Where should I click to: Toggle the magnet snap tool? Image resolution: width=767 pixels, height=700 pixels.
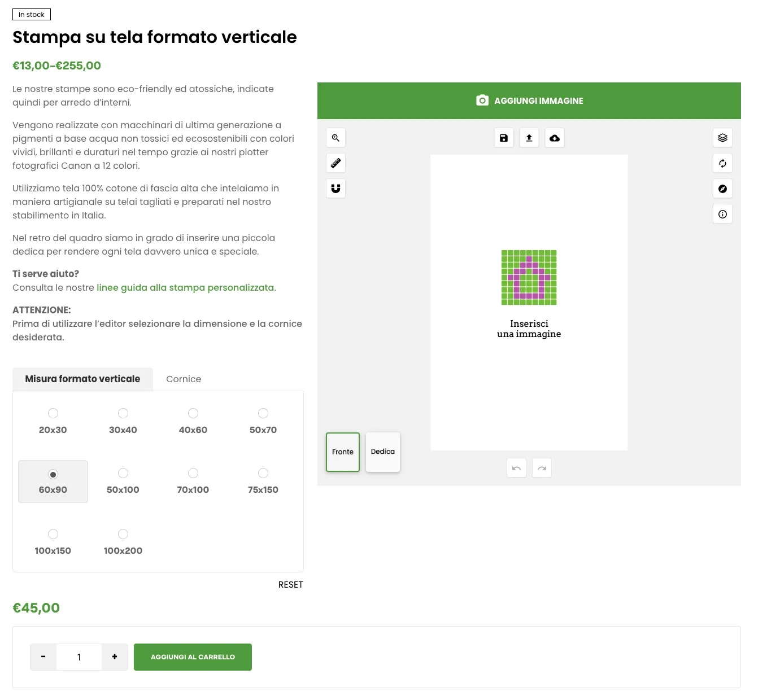point(335,189)
